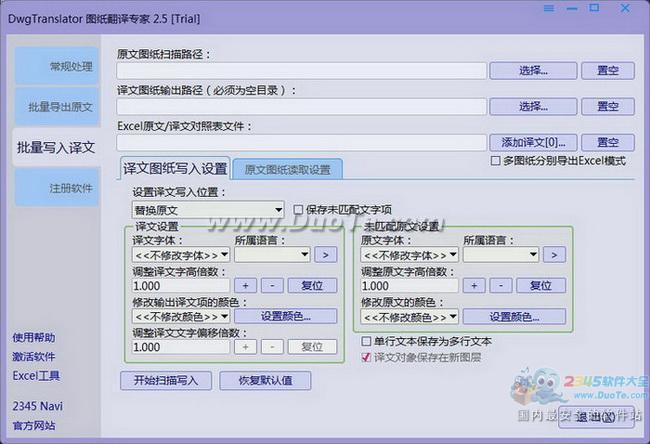This screenshot has height=444, width=650.
Task: Open the 原文字体 font dropdown
Action: [410, 255]
